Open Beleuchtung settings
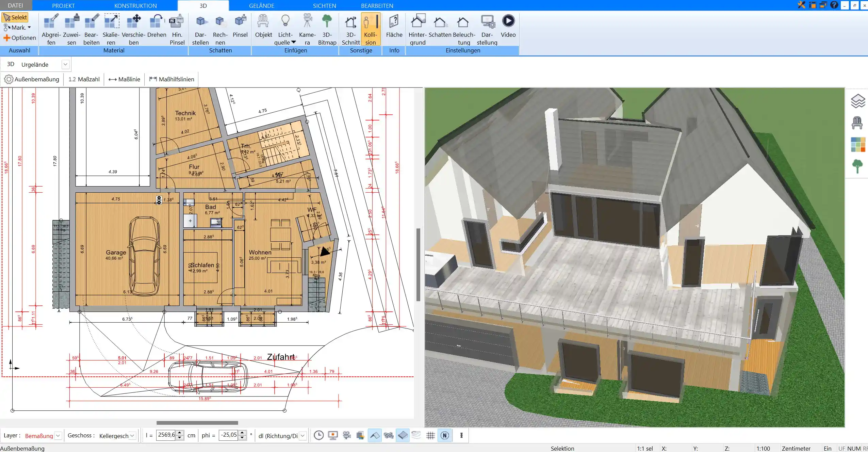 click(x=464, y=30)
